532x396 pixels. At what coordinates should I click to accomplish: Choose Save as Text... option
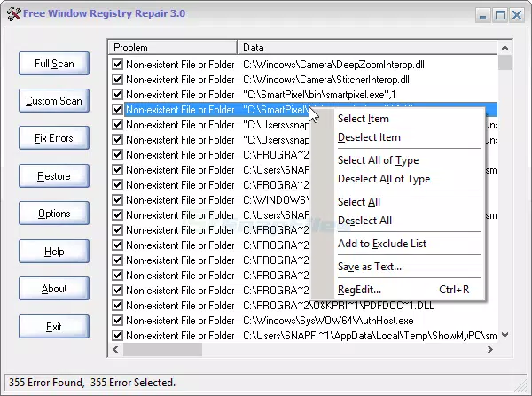[x=370, y=267]
